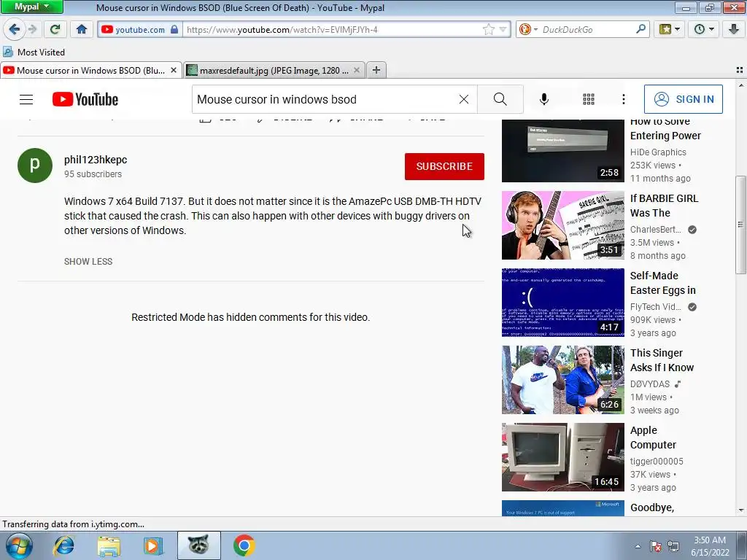Clear the YouTube search query
Viewport: 747px width, 560px height.
coord(463,99)
